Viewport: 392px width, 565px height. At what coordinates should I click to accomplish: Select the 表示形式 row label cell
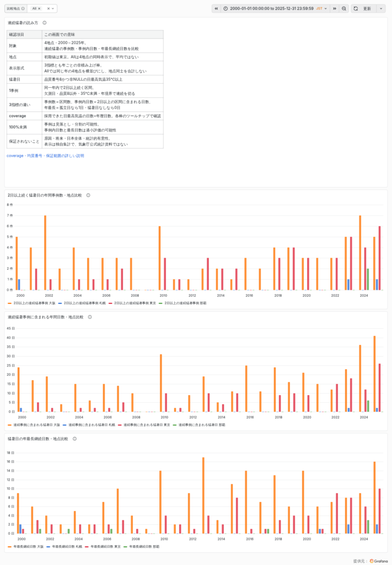(x=24, y=68)
